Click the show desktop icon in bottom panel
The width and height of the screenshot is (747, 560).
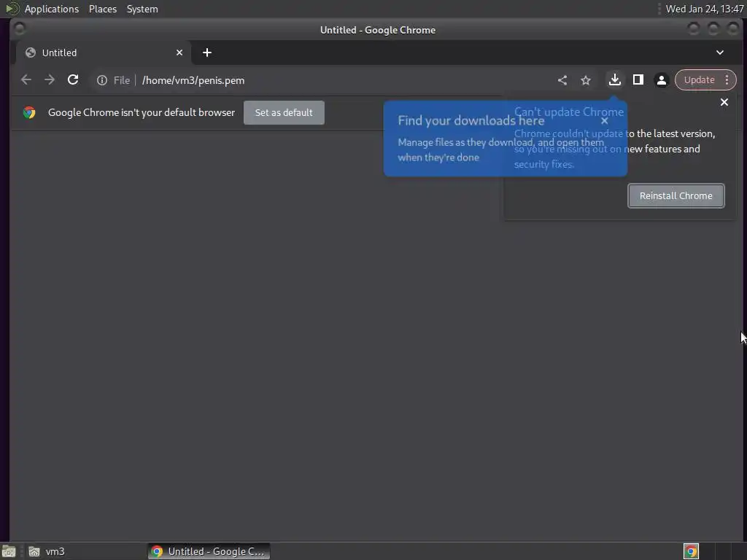point(9,551)
